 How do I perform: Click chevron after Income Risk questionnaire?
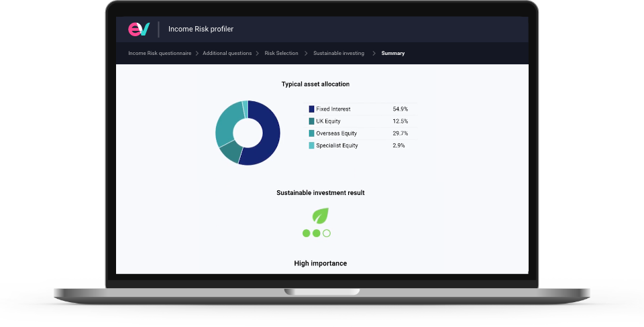tap(197, 54)
